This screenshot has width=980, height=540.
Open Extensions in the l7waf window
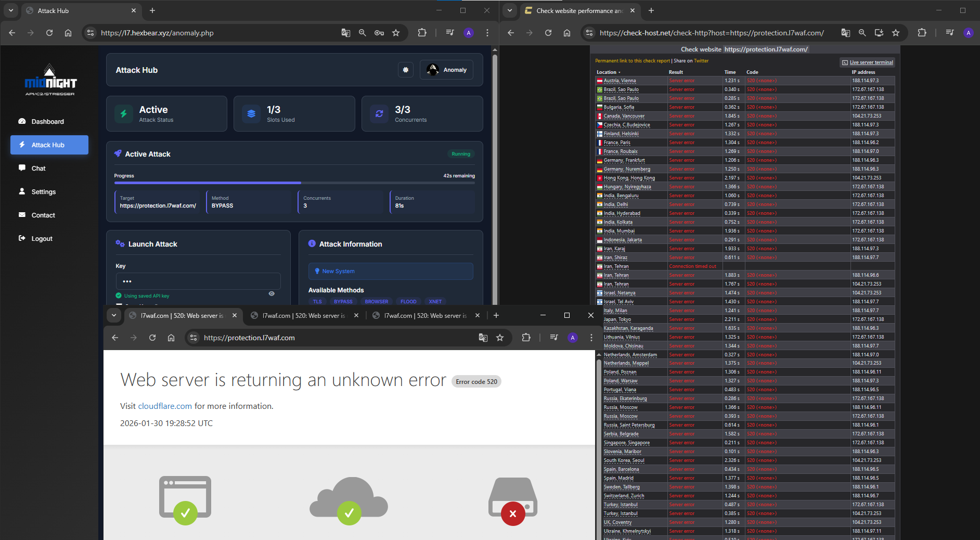(526, 338)
